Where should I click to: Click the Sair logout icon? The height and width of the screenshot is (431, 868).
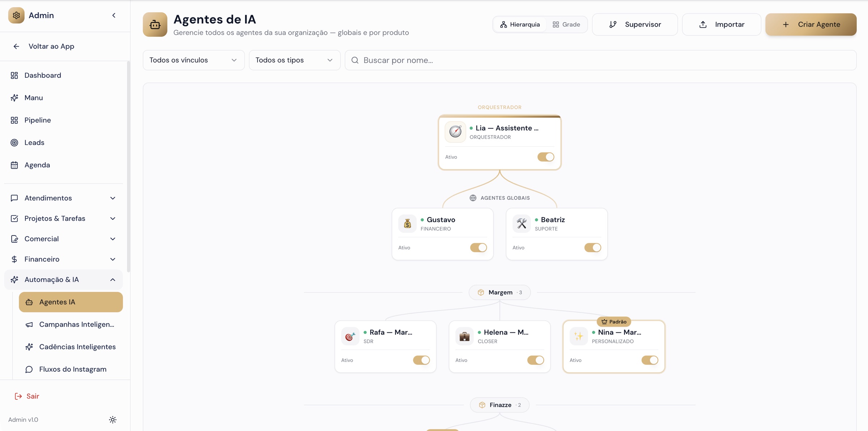click(18, 396)
